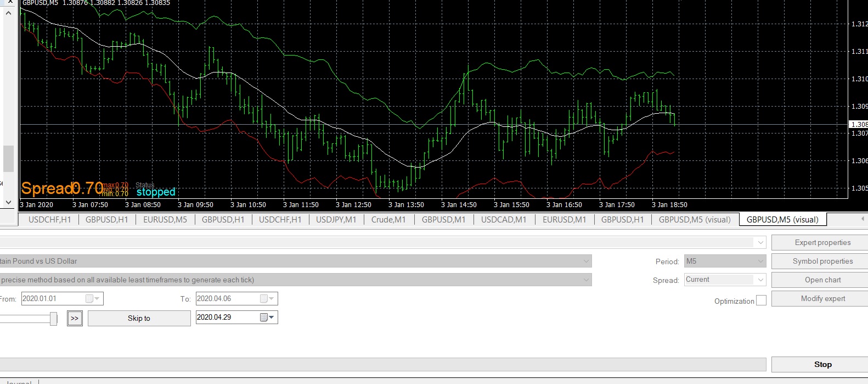The image size is (868, 384).
Task: Click the >> fast-forward button
Action: [75, 318]
